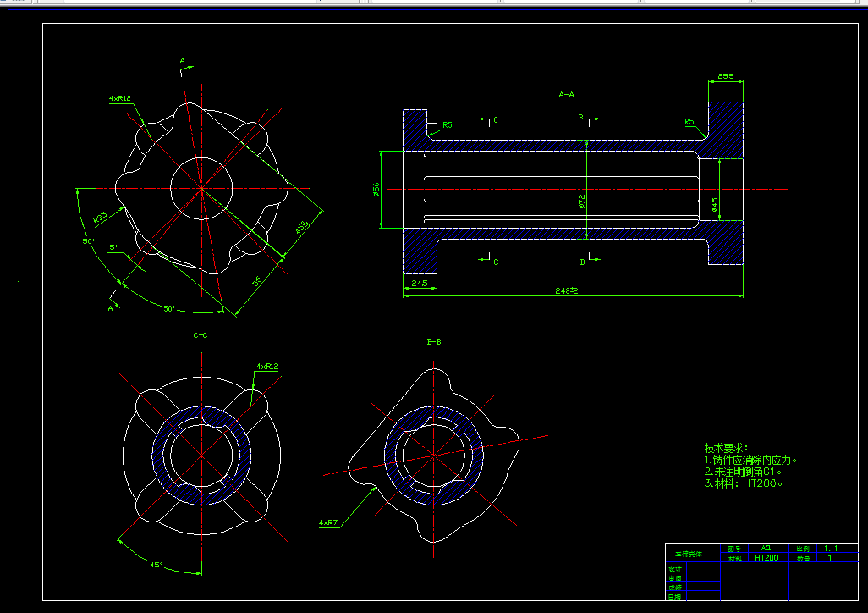Click the ø56 diameter dimension text
868x613 pixels.
point(376,191)
